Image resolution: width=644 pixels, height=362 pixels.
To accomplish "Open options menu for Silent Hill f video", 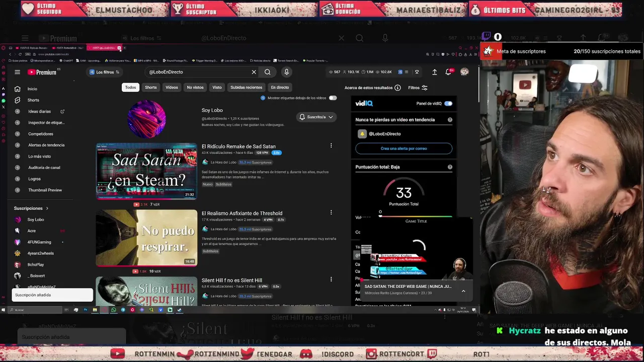I will (331, 280).
